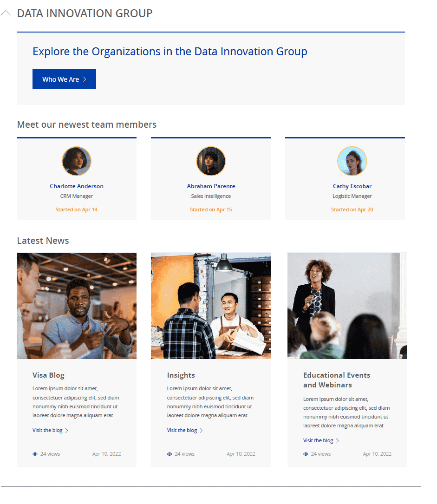Select the Abraham Parente name link

pos(211,186)
